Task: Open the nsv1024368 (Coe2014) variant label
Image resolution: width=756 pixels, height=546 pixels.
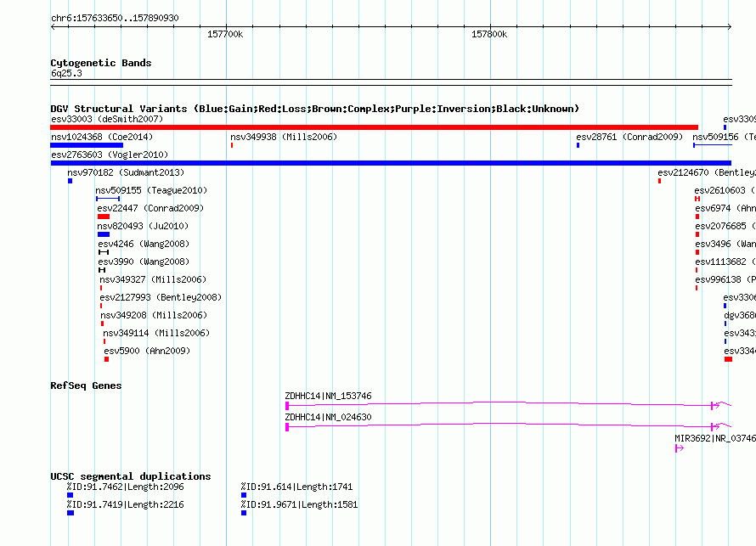Action: (x=102, y=137)
